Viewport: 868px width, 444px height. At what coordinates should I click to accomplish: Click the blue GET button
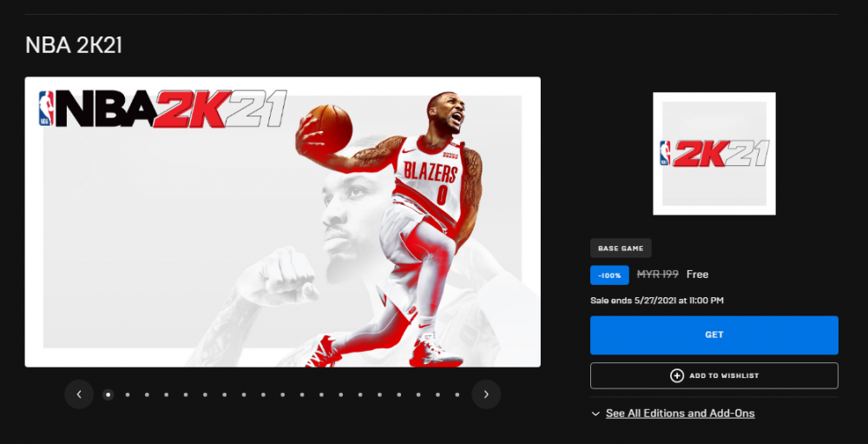[714, 335]
